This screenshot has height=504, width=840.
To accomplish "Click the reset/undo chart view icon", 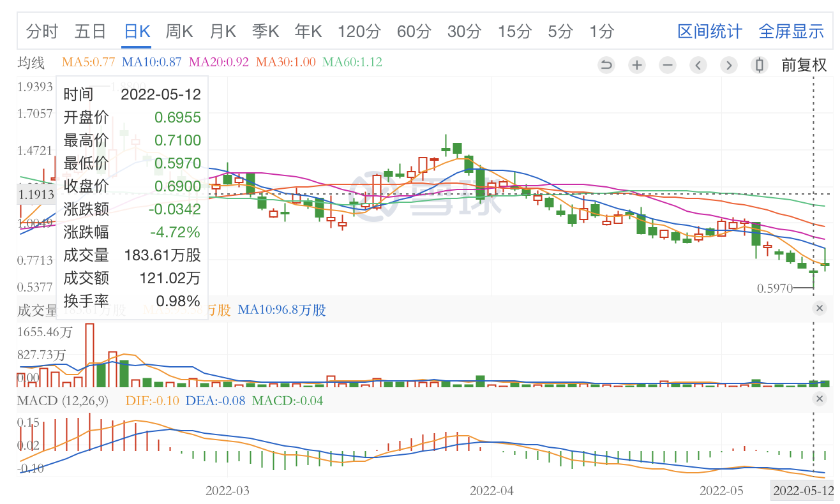I will click(606, 64).
